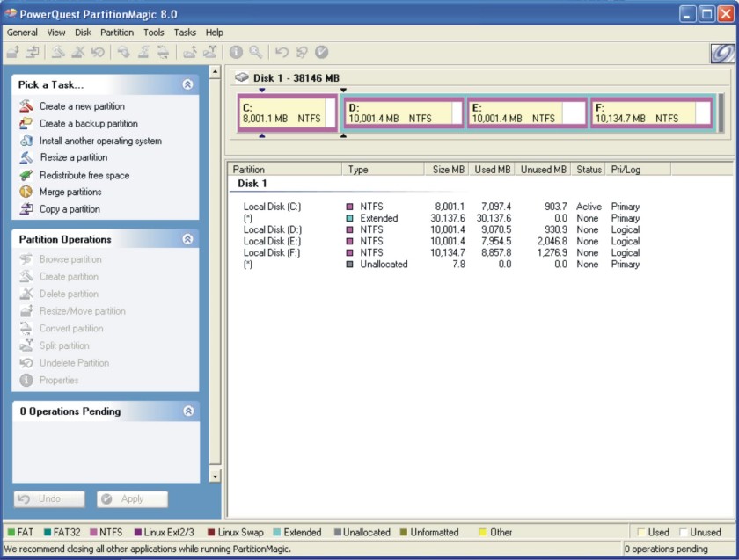Open the Tools menu

154,33
